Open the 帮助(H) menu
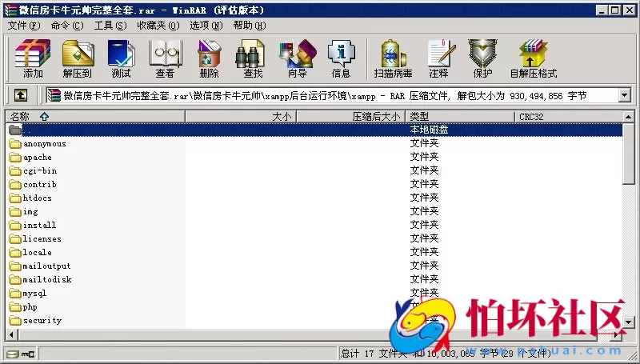Screen dimensions: 640x364 [250, 26]
